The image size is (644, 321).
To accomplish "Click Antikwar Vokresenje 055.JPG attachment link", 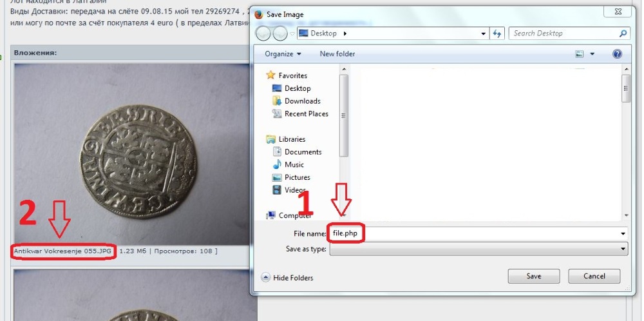I will click(63, 251).
